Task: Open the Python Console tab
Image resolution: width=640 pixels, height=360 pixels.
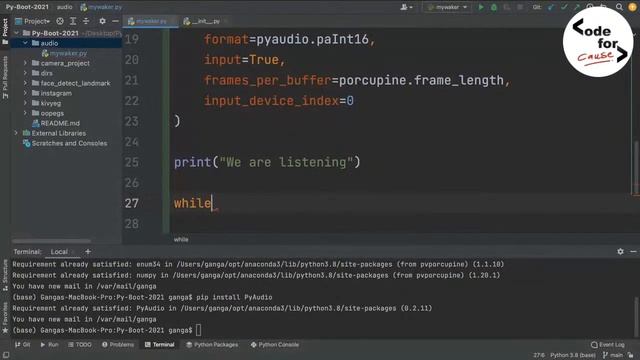Action: pyautogui.click(x=275, y=344)
